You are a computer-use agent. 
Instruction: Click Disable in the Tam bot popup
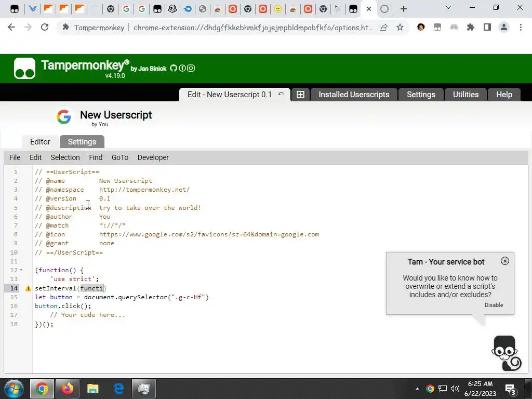494,305
